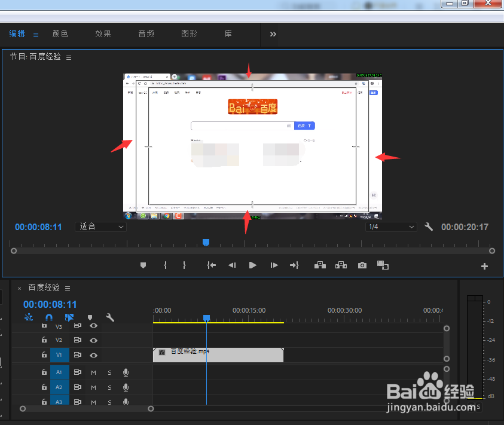This screenshot has height=425, width=504.
Task: Mute the A1 audio track
Action: 93,372
